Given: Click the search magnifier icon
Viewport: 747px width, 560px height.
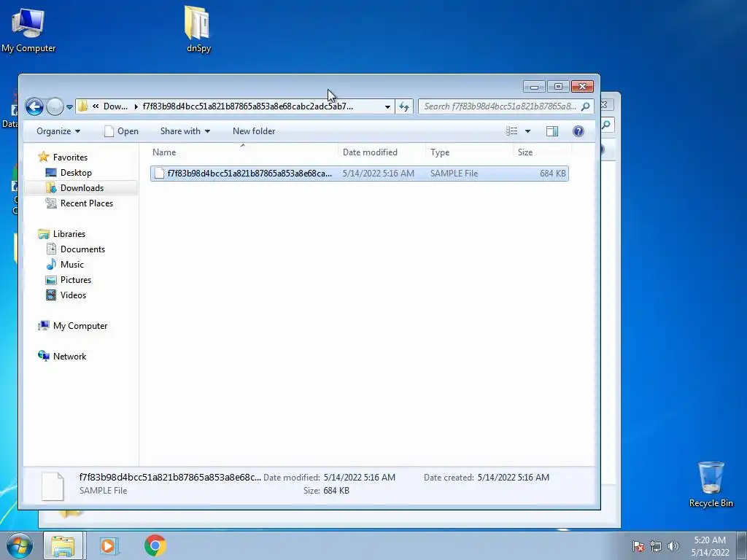Looking at the screenshot, I should click(586, 106).
